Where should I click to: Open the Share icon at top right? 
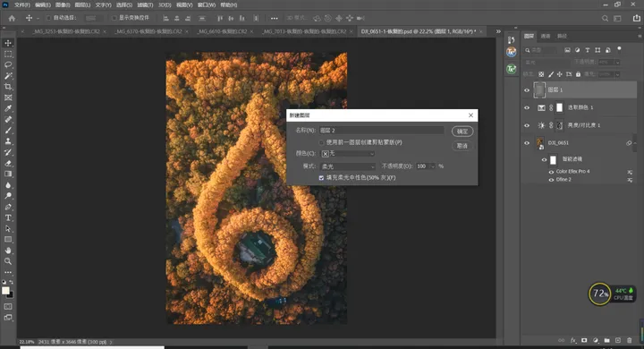tap(637, 18)
